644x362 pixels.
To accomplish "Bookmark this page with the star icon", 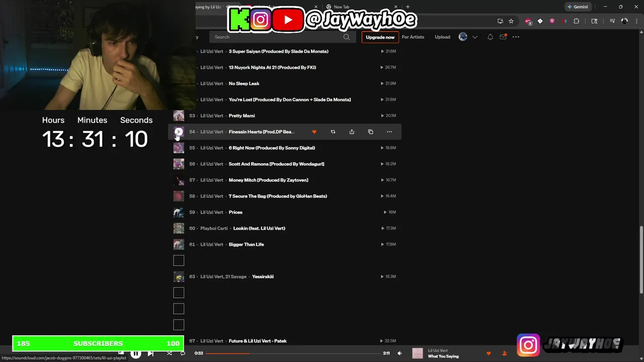I will 511,21.
